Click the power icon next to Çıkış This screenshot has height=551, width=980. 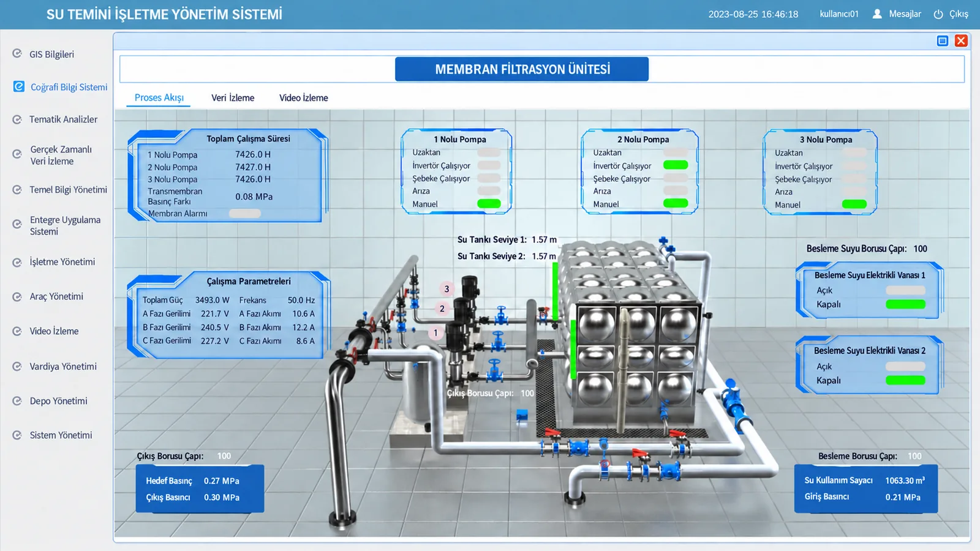click(x=938, y=14)
